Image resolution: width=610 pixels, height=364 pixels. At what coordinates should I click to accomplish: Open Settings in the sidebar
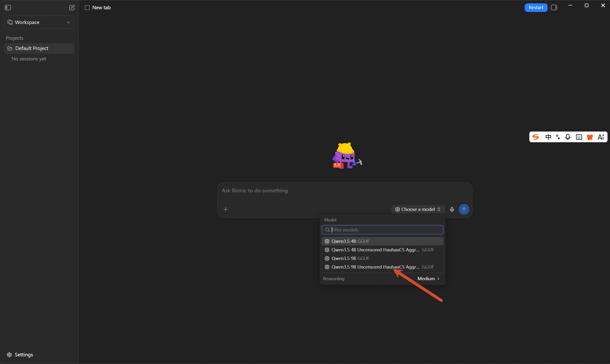tap(20, 354)
